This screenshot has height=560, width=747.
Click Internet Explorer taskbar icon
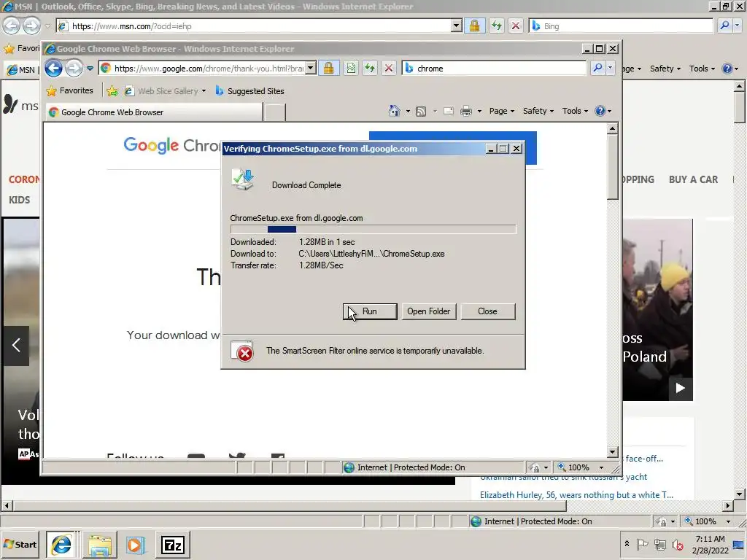click(62, 545)
